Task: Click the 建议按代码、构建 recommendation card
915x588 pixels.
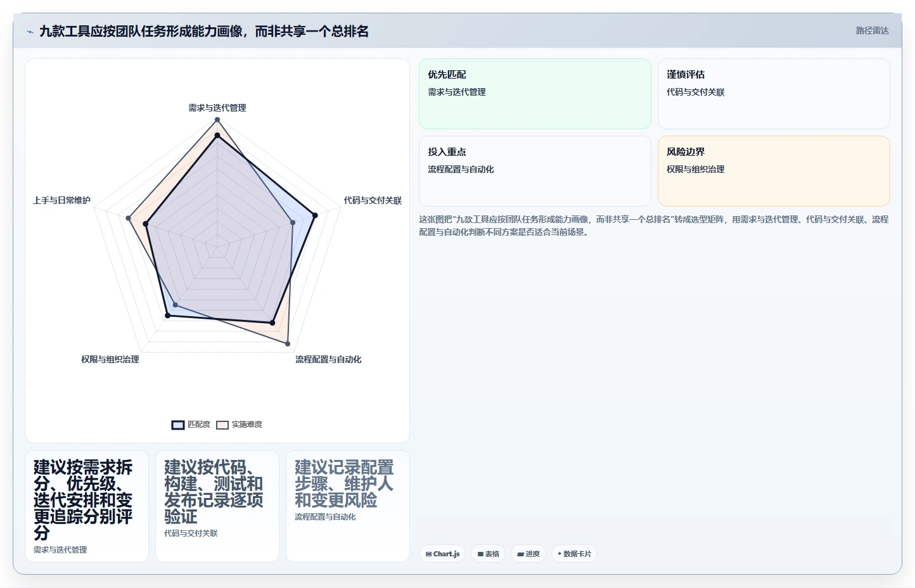Action: pos(217,506)
